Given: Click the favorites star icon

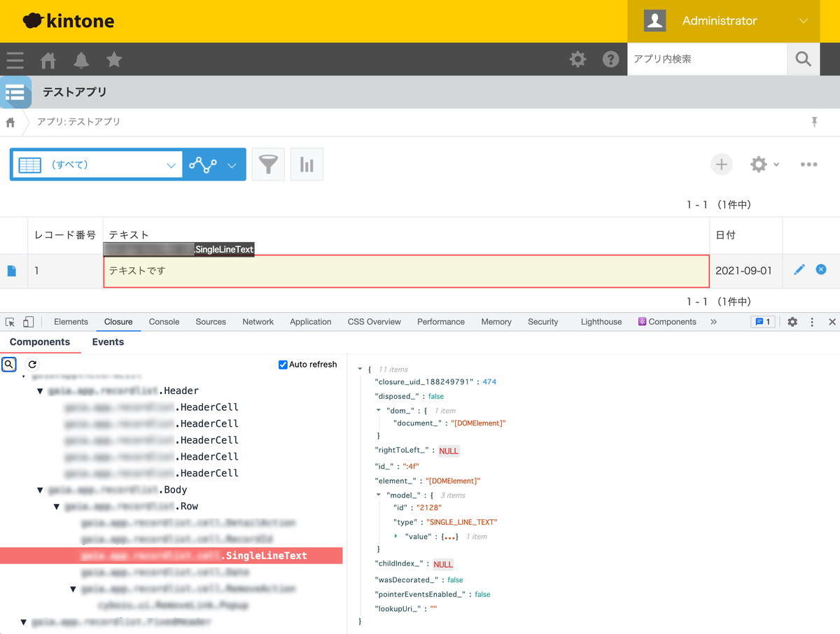Looking at the screenshot, I should click(x=114, y=60).
